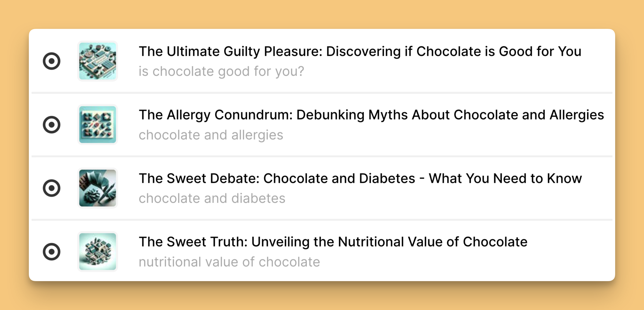Click the Nutritional Value article thumbnail
The width and height of the screenshot is (644, 310).
(x=98, y=251)
